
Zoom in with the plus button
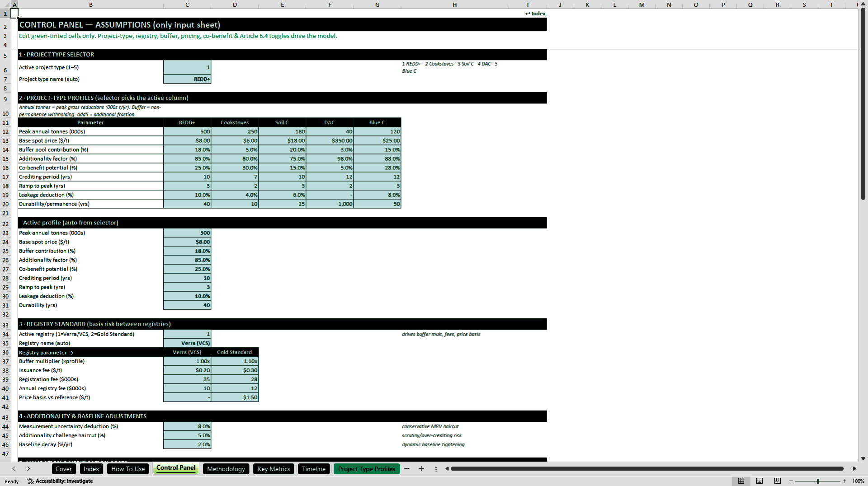tap(844, 481)
